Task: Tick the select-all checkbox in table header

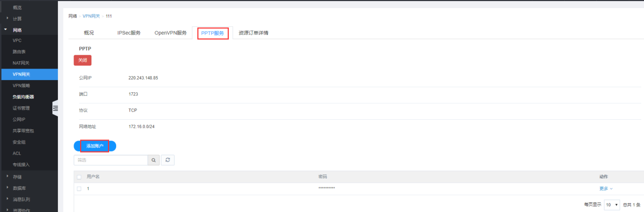Action: 79,176
